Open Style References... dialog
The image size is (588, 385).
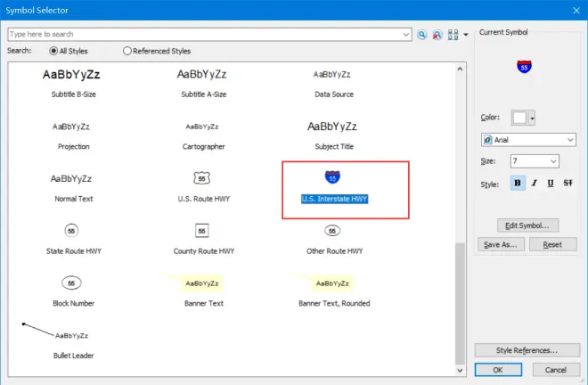pyautogui.click(x=527, y=350)
